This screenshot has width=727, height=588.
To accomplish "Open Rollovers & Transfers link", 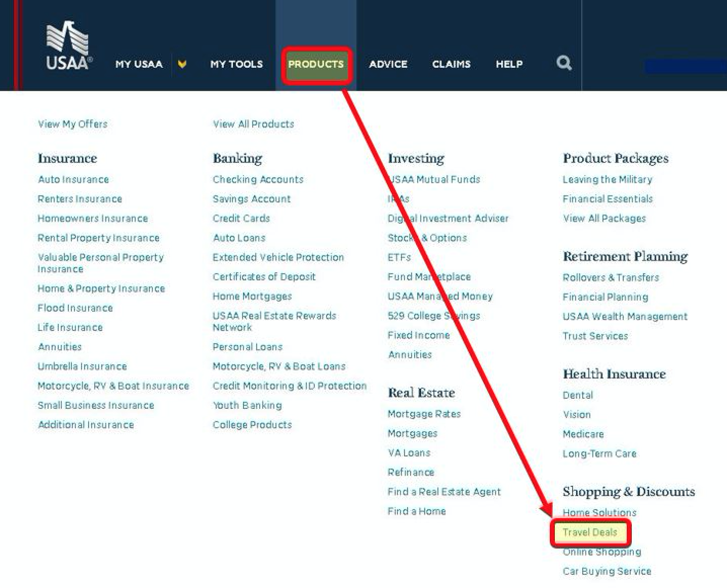I will pyautogui.click(x=611, y=277).
